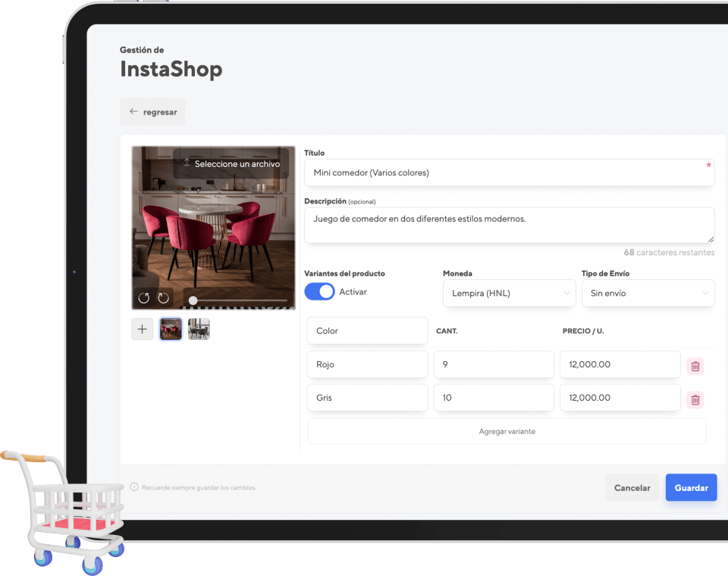Screen dimensions: 728x576
Task: Click the Cancelar button
Action: [632, 487]
